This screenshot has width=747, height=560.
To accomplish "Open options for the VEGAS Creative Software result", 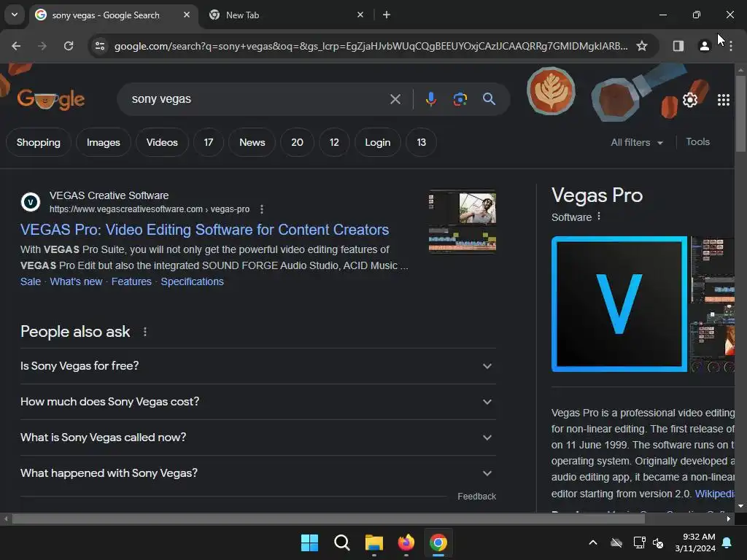I will pyautogui.click(x=262, y=209).
